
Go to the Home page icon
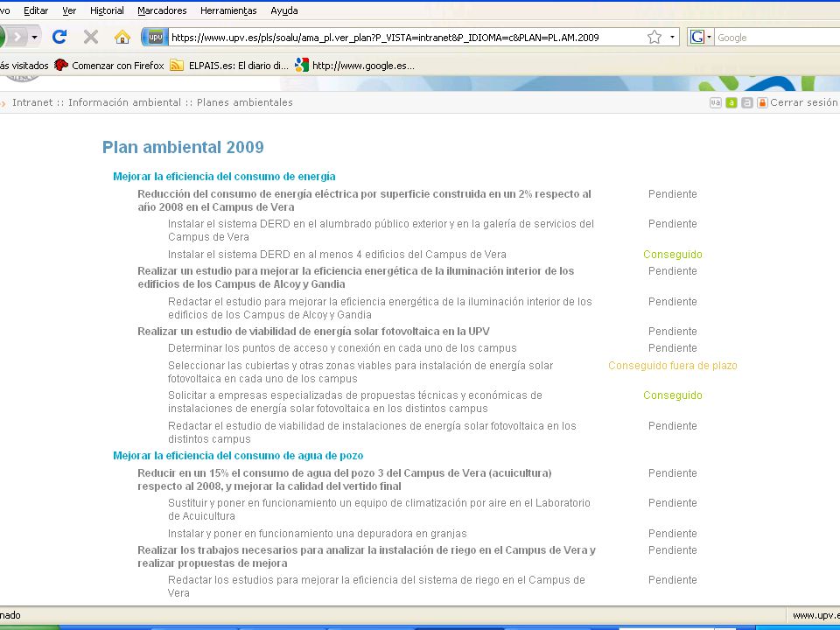[x=122, y=37]
